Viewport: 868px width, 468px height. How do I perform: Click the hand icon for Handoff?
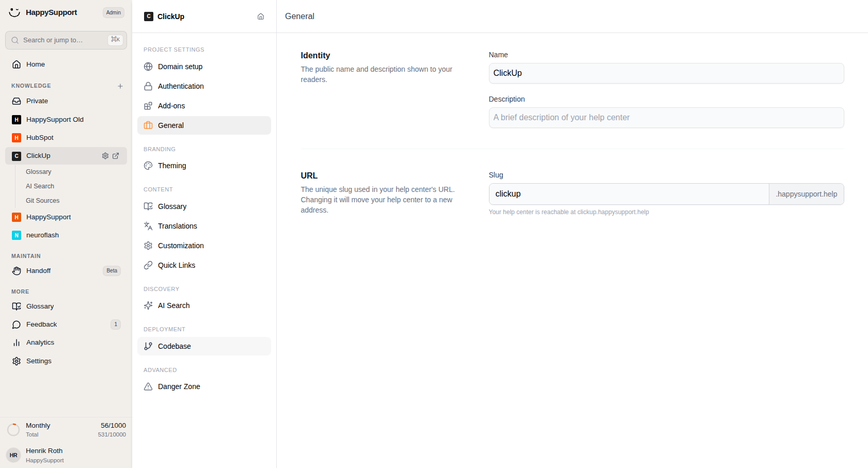coord(17,271)
